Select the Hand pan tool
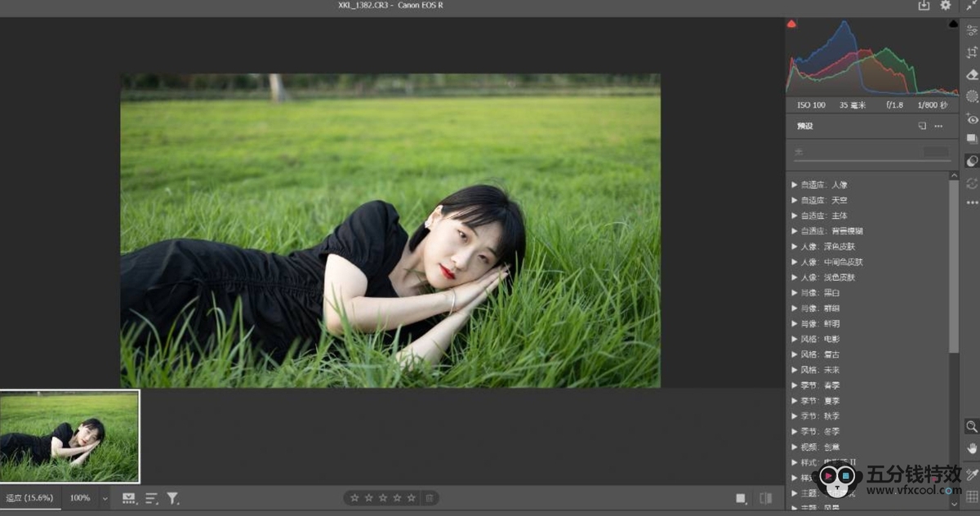The width and height of the screenshot is (980, 516). [972, 448]
